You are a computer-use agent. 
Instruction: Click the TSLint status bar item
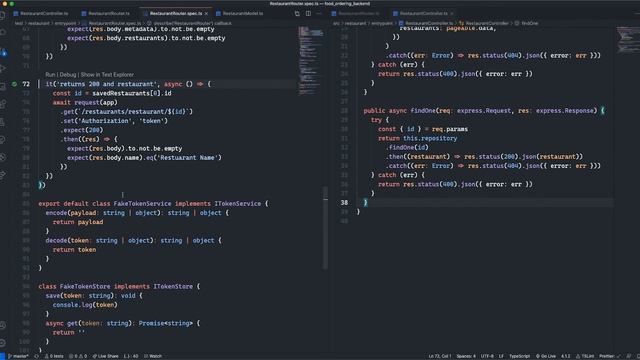584,356
